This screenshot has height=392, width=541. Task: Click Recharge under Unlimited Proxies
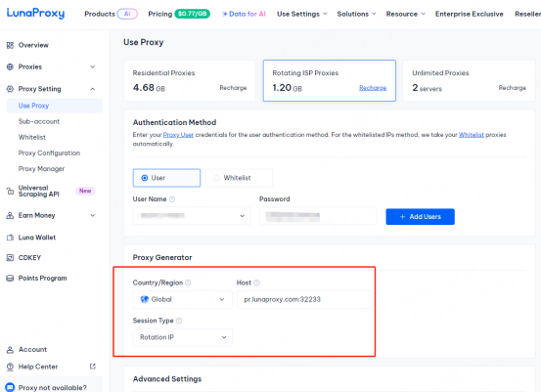(512, 88)
